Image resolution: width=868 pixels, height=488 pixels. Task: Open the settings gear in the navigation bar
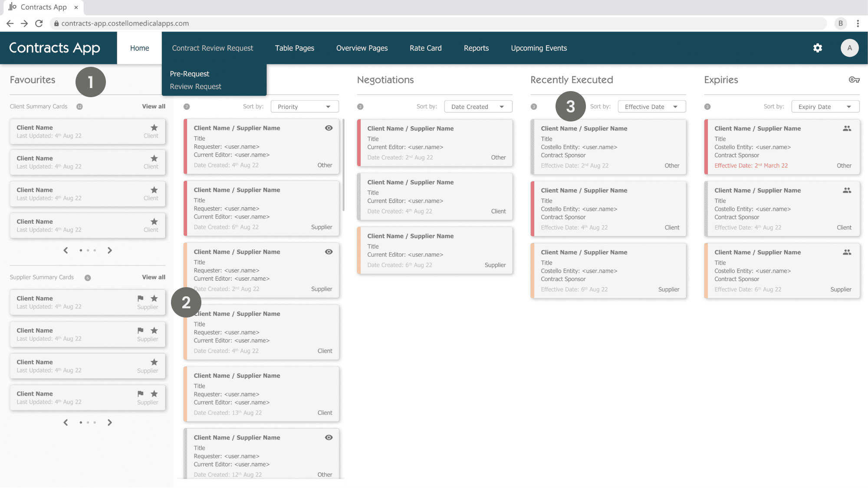818,48
